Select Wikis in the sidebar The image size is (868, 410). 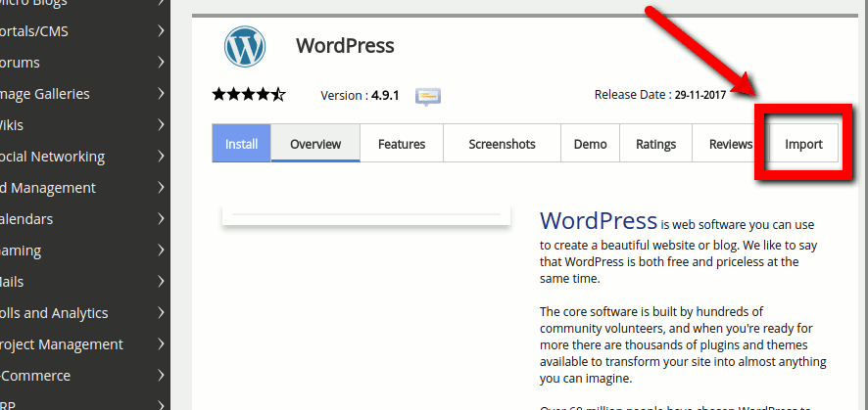click(x=12, y=125)
